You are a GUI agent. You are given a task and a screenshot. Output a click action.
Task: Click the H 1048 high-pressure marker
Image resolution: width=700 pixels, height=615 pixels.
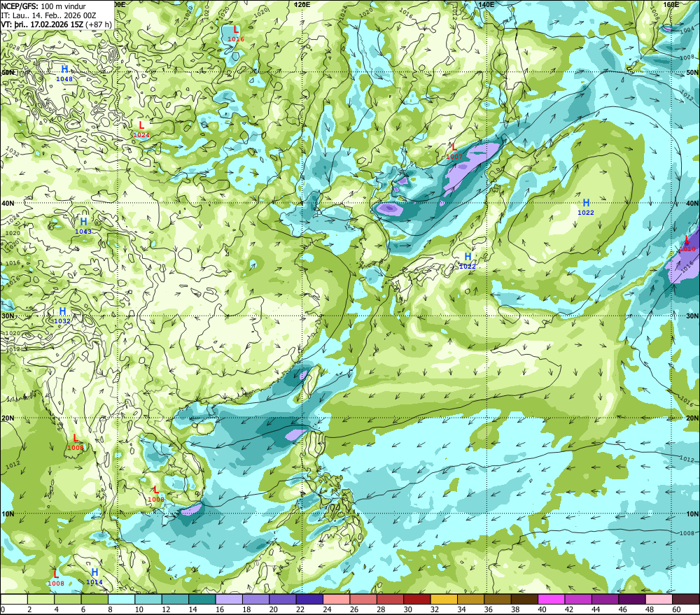(x=64, y=73)
